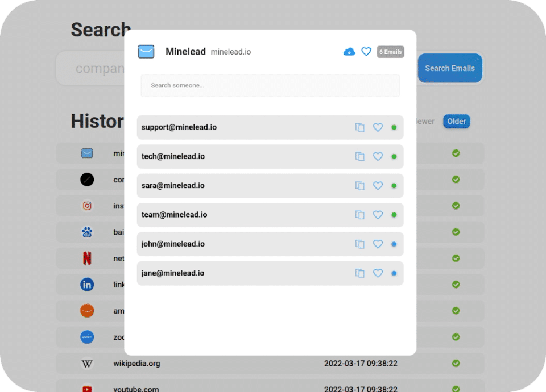The image size is (546, 392).
Task: Favorite the Minelead company via header heart
Action: 367,52
